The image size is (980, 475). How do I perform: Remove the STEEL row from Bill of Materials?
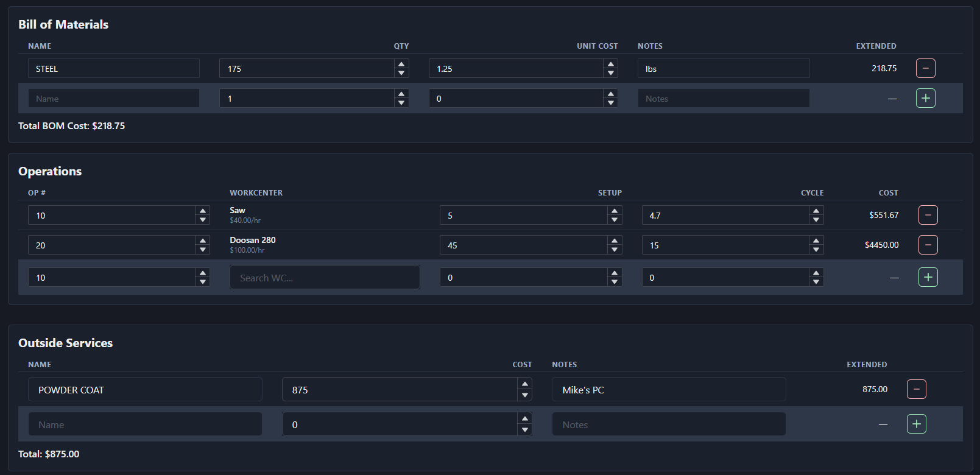925,68
